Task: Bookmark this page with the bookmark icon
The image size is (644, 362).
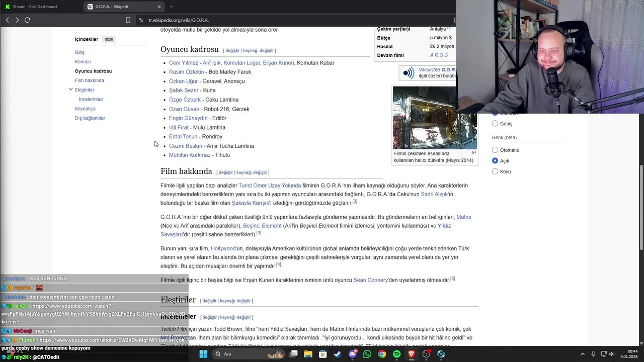Action: tap(128, 20)
